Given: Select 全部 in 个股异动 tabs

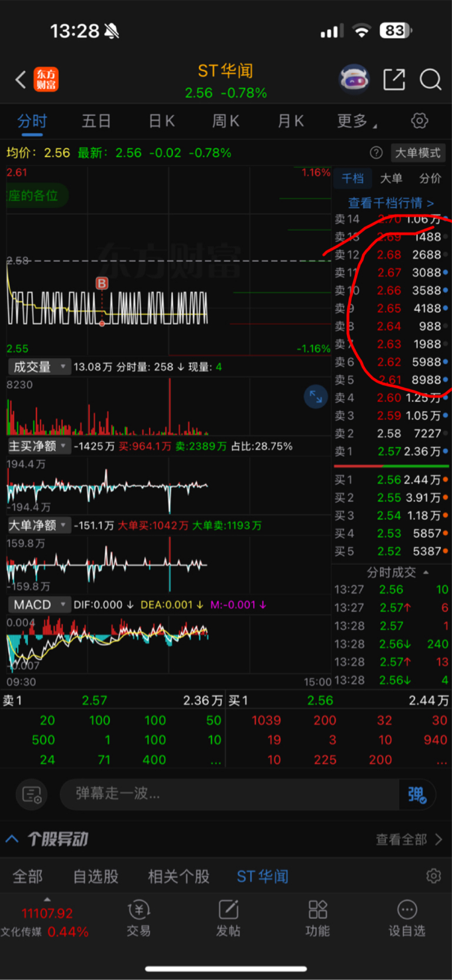Looking at the screenshot, I should point(28,876).
